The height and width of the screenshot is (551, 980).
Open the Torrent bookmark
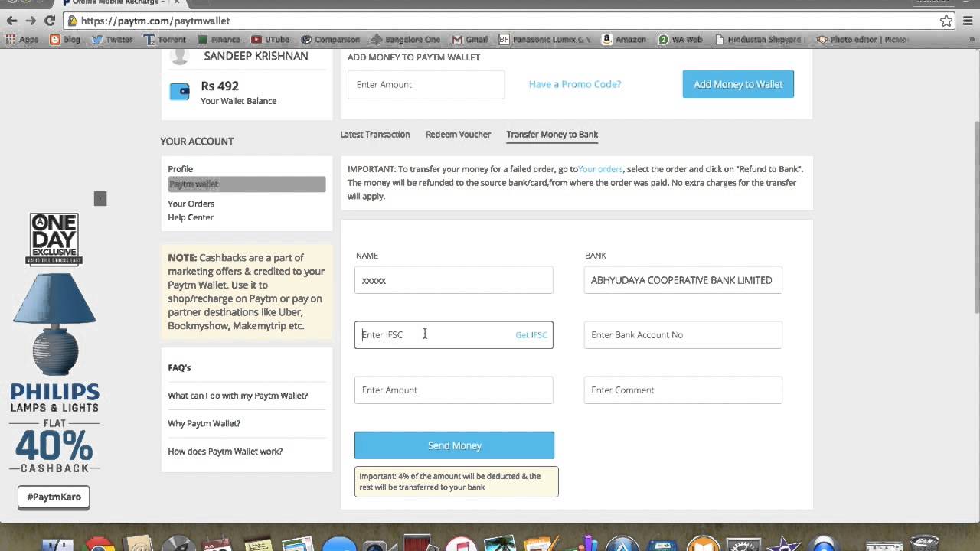click(x=165, y=39)
